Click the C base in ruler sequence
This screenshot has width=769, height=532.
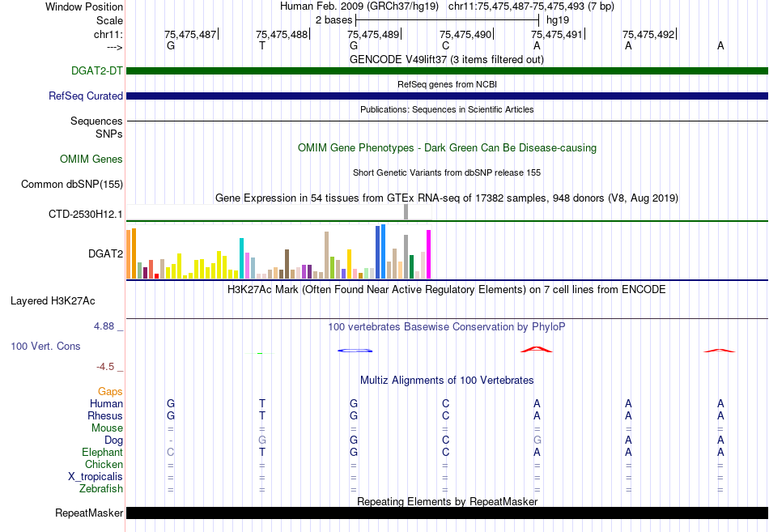(x=445, y=45)
